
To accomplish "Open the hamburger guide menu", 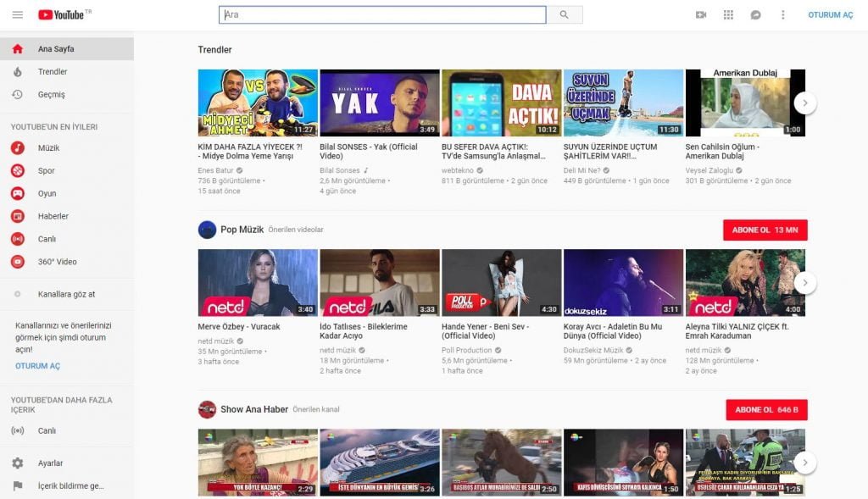I will point(18,15).
